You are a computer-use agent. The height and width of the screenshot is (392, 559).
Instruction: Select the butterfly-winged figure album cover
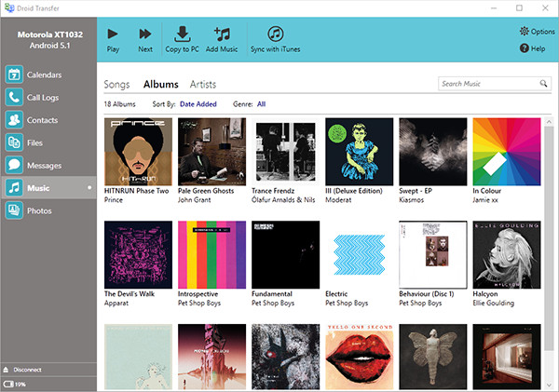coord(433,357)
